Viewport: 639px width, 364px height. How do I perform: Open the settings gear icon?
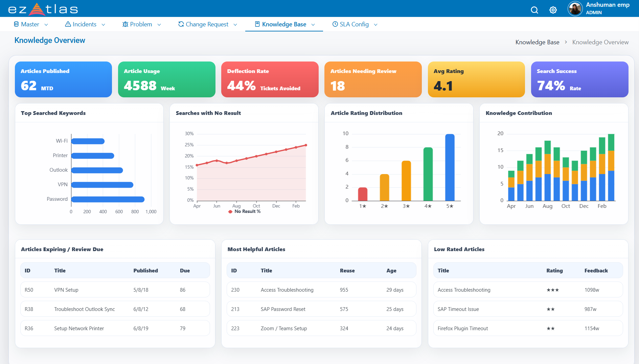[x=553, y=10]
